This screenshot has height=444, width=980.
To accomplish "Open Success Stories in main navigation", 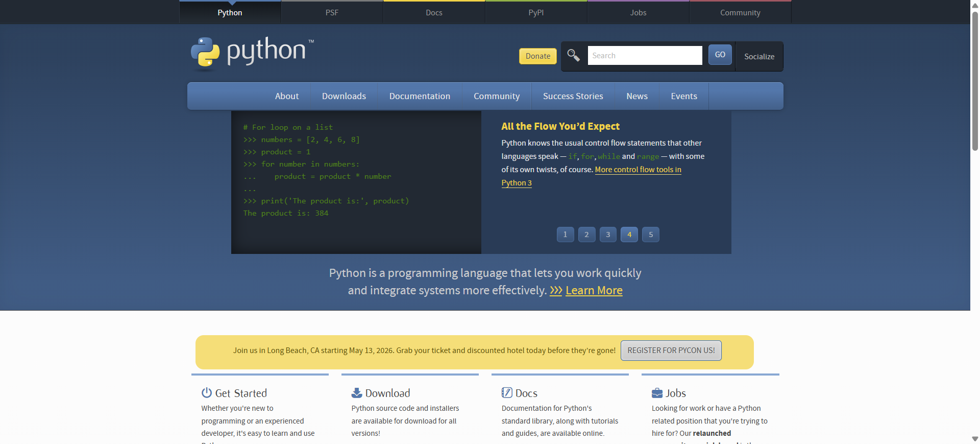I will pos(573,96).
